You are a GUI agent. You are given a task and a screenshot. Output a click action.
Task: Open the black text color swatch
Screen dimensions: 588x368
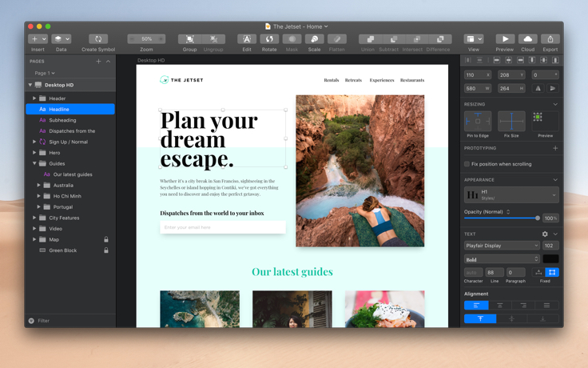click(x=551, y=259)
